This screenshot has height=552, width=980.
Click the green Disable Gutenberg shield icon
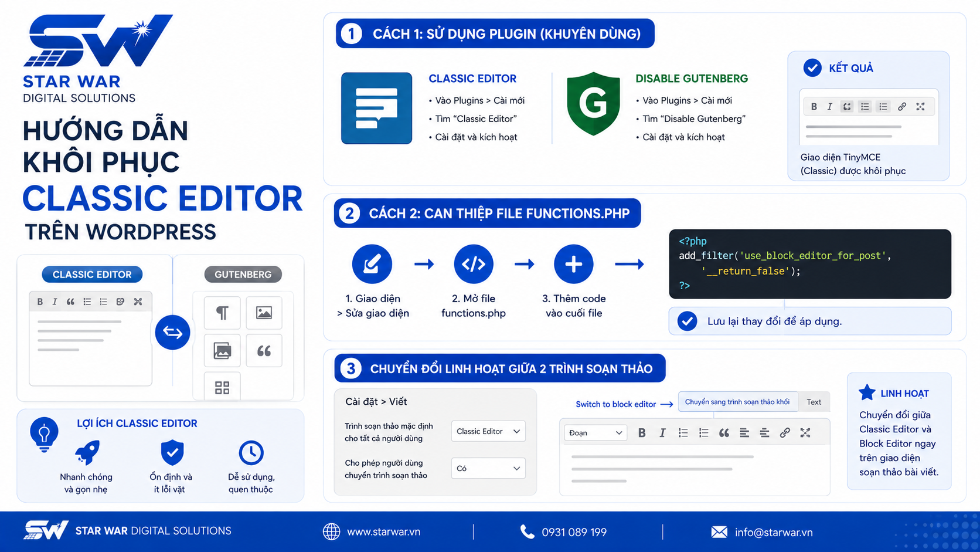click(x=593, y=104)
